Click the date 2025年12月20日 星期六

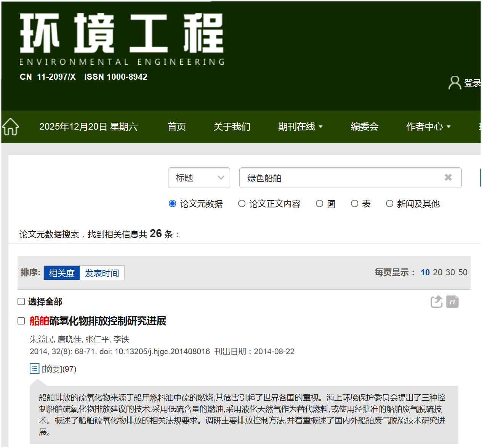click(88, 127)
